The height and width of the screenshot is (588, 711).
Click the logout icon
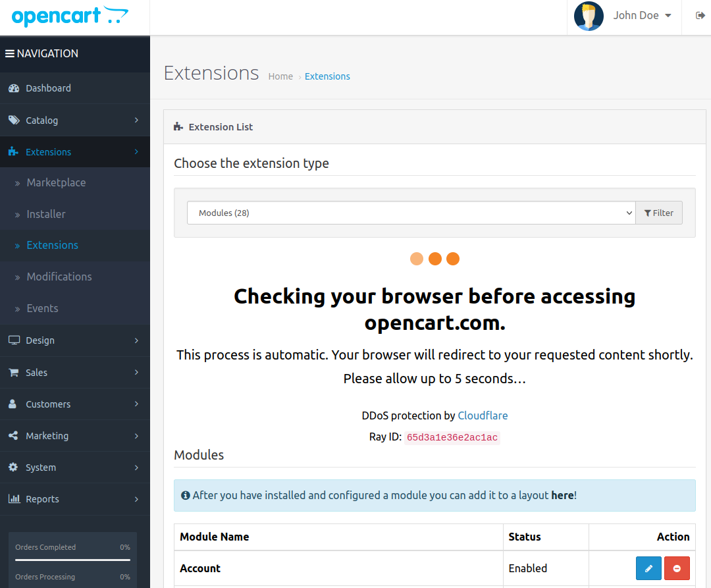pos(700,15)
